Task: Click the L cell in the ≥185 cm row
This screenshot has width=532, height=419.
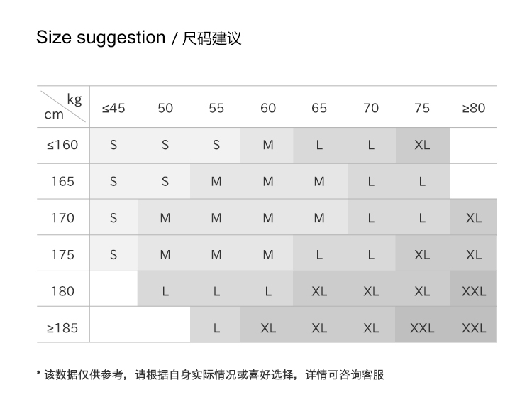Action: 216,328
